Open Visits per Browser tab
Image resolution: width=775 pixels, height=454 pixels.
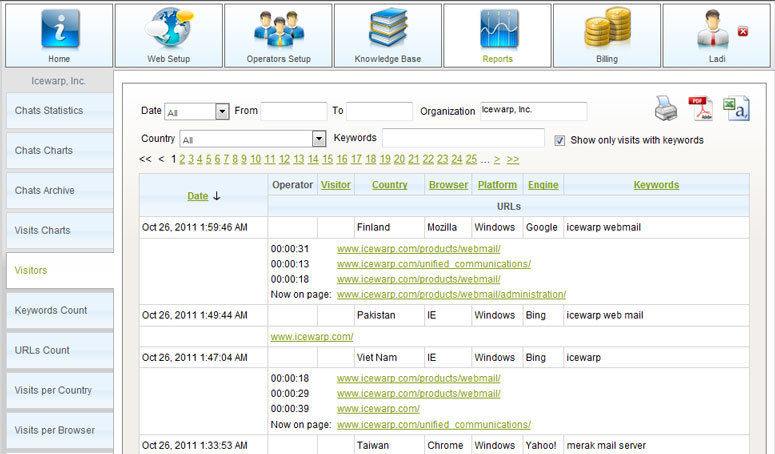pyautogui.click(x=60, y=431)
